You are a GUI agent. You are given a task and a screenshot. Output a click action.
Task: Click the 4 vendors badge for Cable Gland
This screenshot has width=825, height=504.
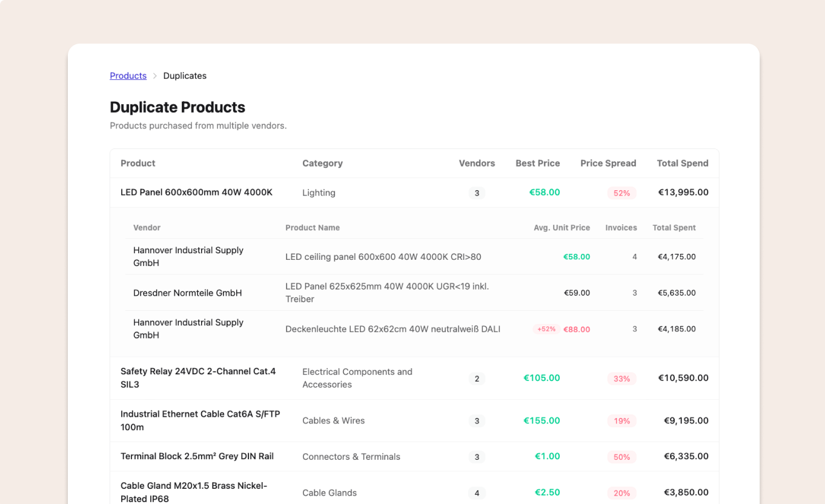pyautogui.click(x=477, y=493)
